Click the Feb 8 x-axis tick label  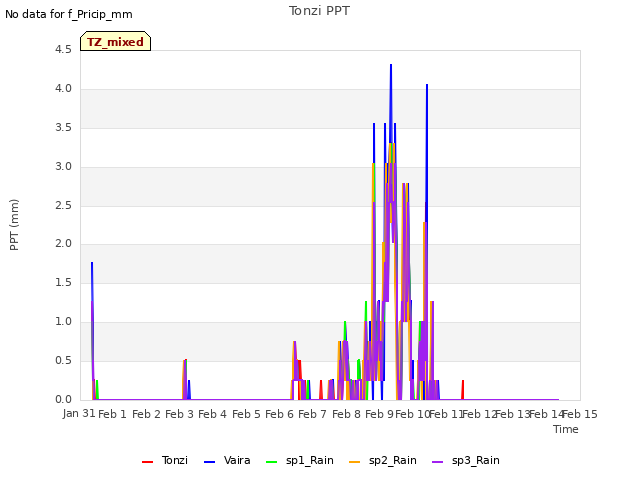coord(346,414)
